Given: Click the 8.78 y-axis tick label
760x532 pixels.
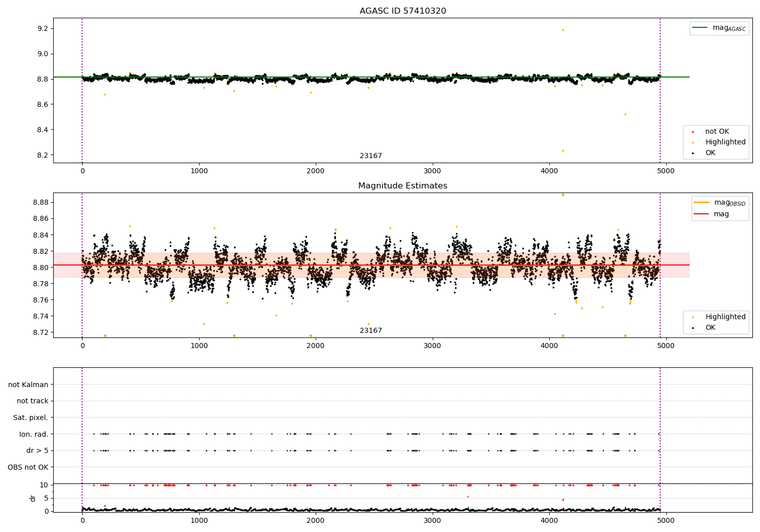Looking at the screenshot, I should tap(40, 284).
